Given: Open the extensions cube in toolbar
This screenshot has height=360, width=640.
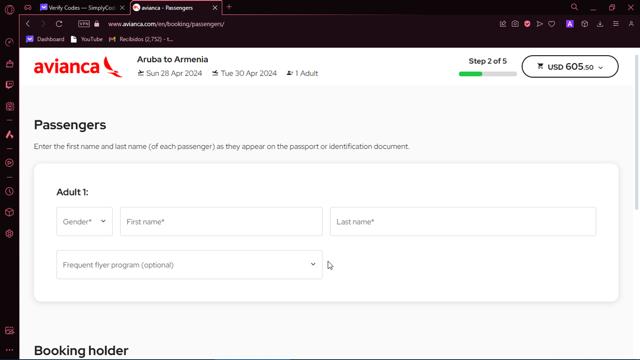Looking at the screenshot, I should [585, 24].
